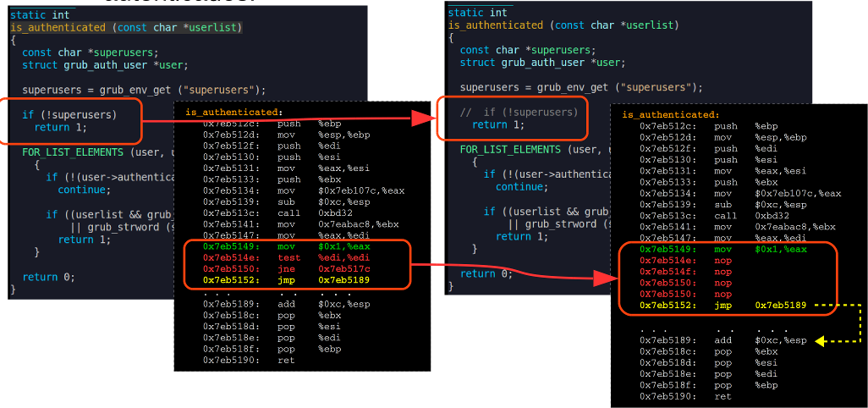Image resolution: width=868 pixels, height=408 pixels.
Task: Click the orange "is_authenticated:" label in original disassembly
Action: click(x=233, y=112)
